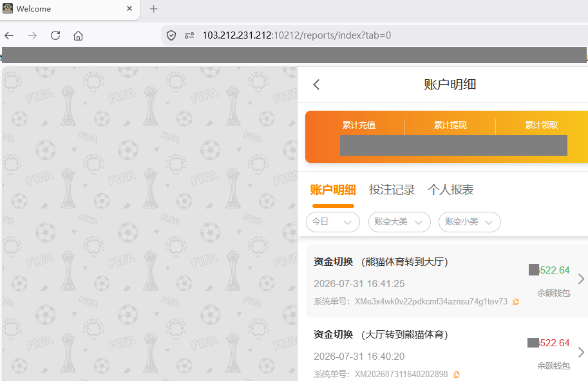Viewport: 588px width, 381px height.
Task: Click the address bar URL
Action: tap(297, 35)
